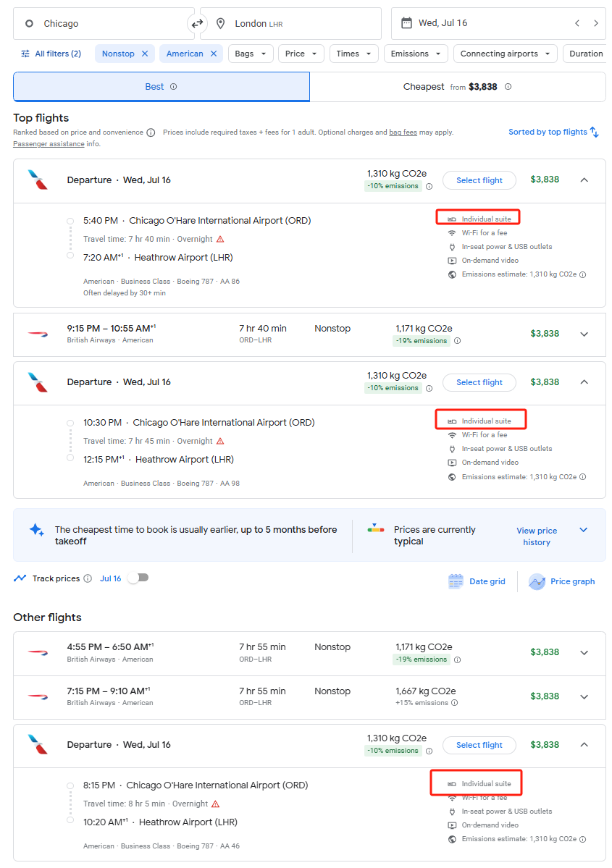Remove the Nonstop filter chip
Viewport: 612px width, 868px height.
[145, 54]
